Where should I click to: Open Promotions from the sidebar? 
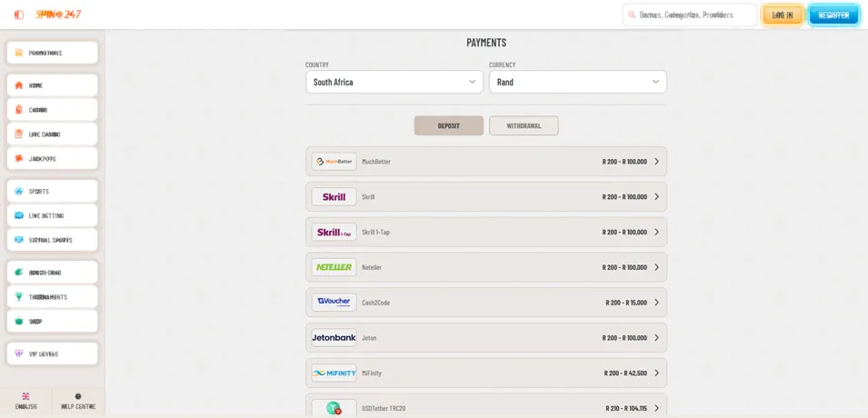[x=52, y=53]
